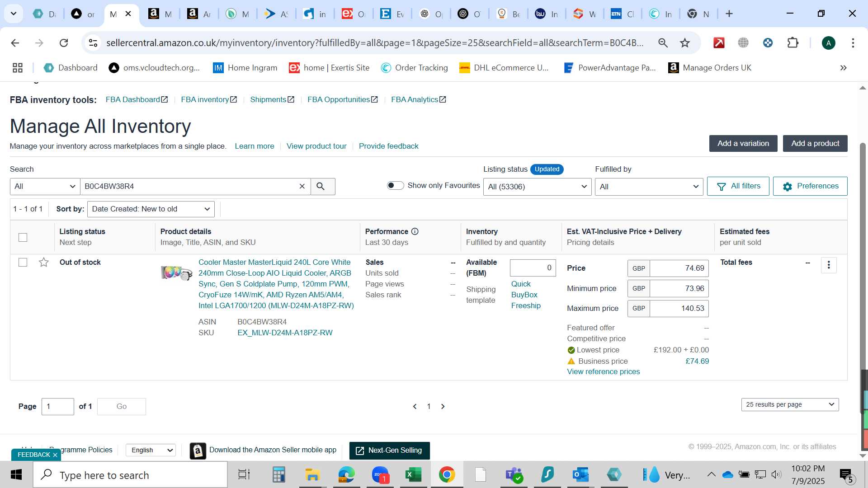The width and height of the screenshot is (868, 488).
Task: Toggle Show only Favourites switch
Action: click(395, 186)
